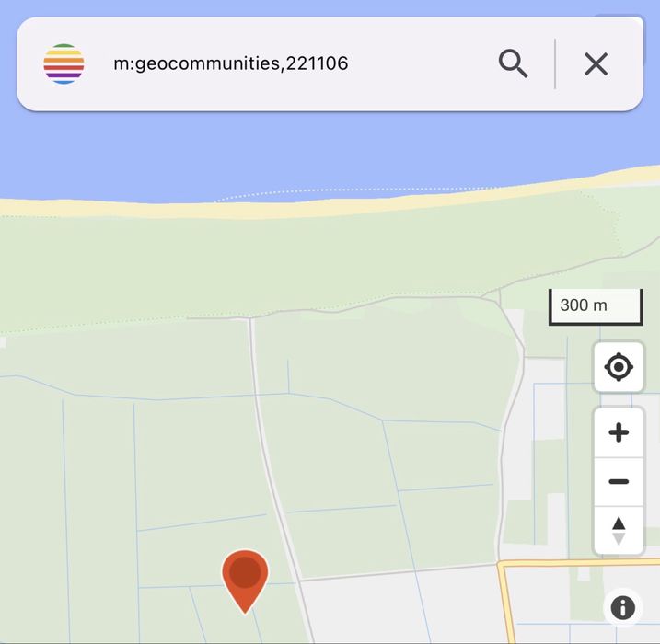Open the rainbow striped globe logo
Screen dimensions: 660x644
[x=64, y=63]
